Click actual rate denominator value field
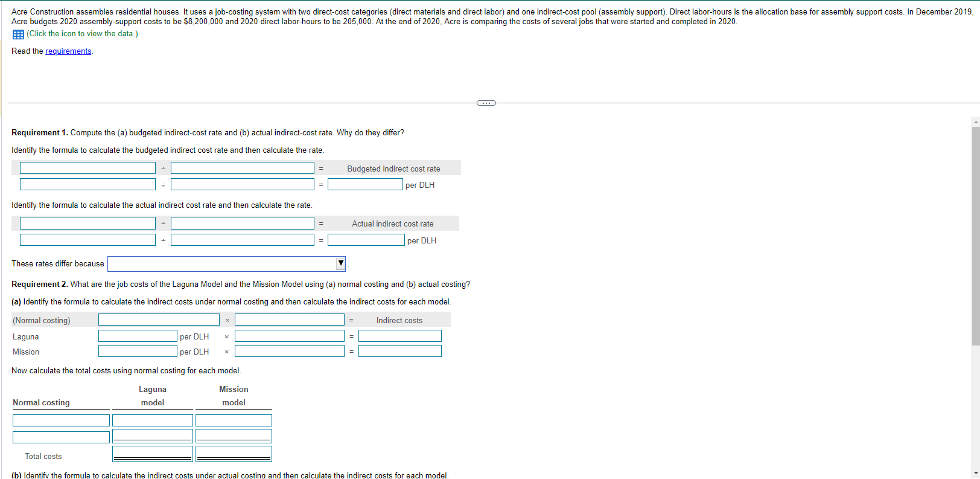The image size is (980, 479). [243, 240]
